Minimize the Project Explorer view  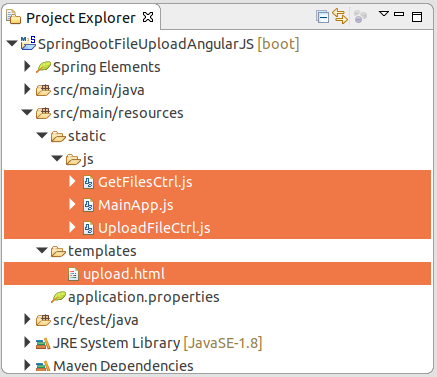pyautogui.click(x=399, y=14)
